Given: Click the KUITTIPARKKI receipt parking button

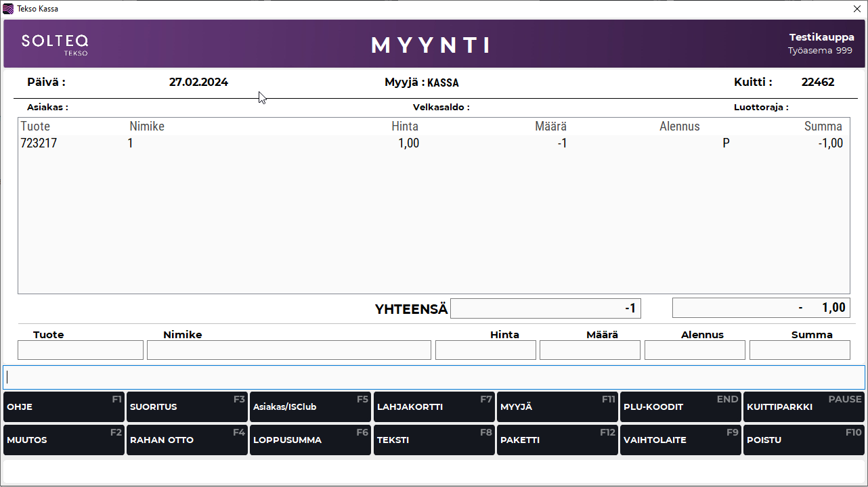Looking at the screenshot, I should click(804, 407).
